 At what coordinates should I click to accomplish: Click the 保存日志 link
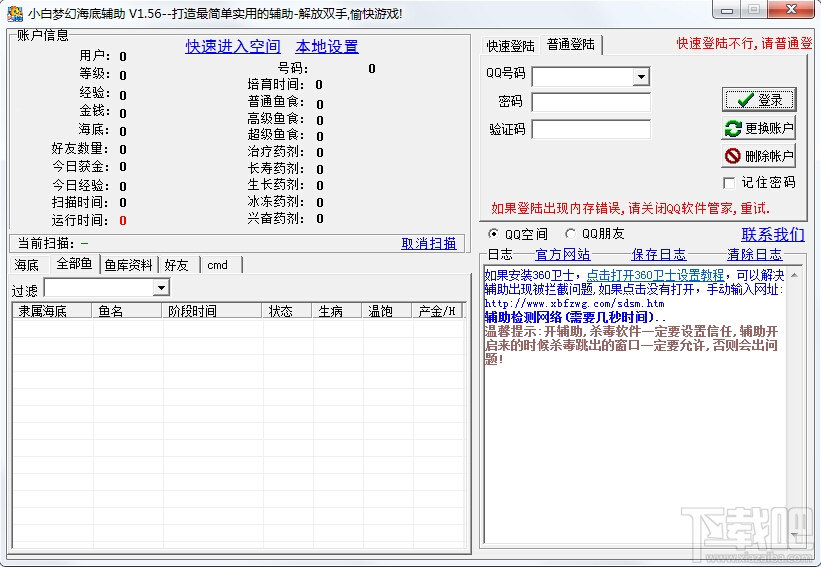[659, 254]
